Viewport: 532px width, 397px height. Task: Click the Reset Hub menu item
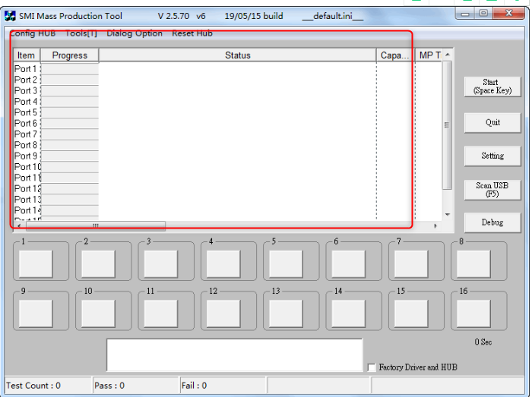click(192, 33)
